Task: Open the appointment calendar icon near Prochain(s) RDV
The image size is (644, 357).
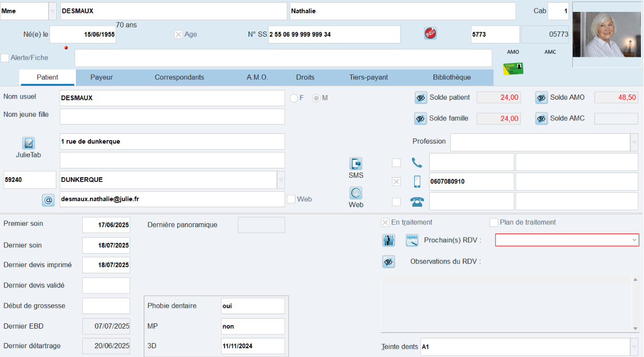Action: click(x=412, y=240)
